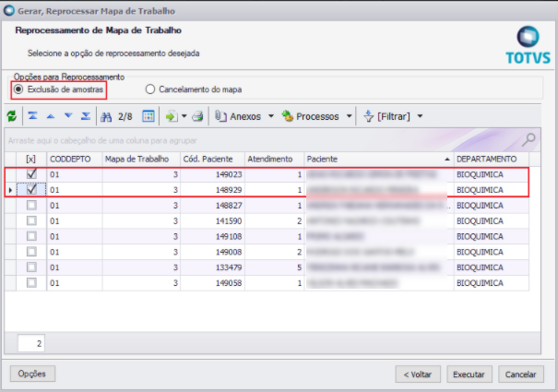The image size is (558, 392).
Task: Check row with patient code 141590
Action: pyautogui.click(x=31, y=220)
